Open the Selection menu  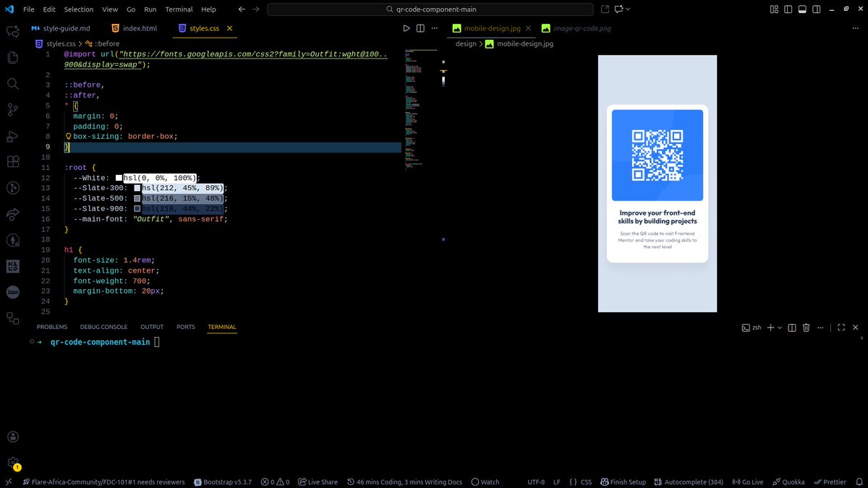coord(78,9)
